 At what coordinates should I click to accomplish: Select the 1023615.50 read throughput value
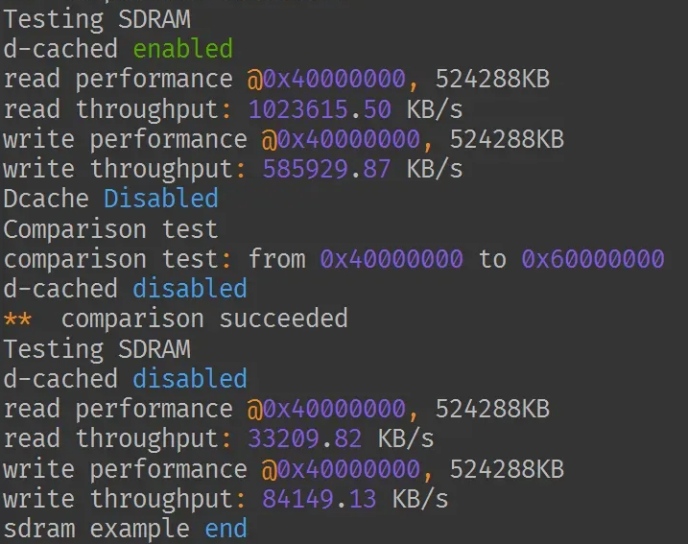pyautogui.click(x=319, y=109)
